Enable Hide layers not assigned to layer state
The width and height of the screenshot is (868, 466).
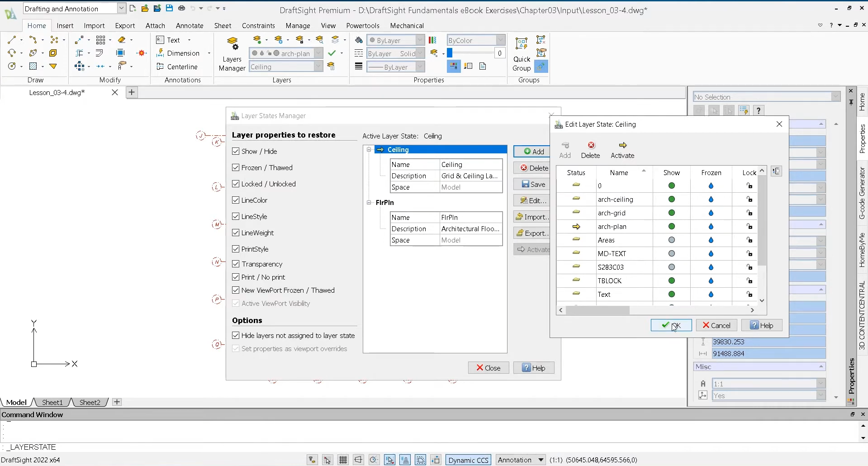click(x=236, y=335)
